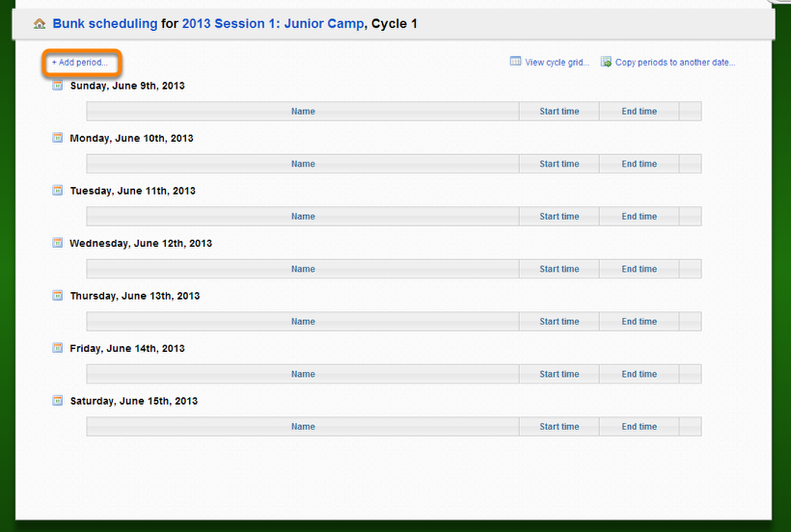The width and height of the screenshot is (791, 532).
Task: Click End time header under Saturday
Action: pyautogui.click(x=639, y=427)
